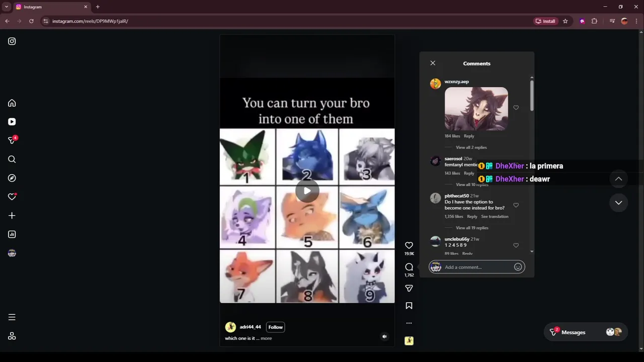Open the floating Messages button
Screen dimensions: 644x362
pyautogui.click(x=585, y=332)
